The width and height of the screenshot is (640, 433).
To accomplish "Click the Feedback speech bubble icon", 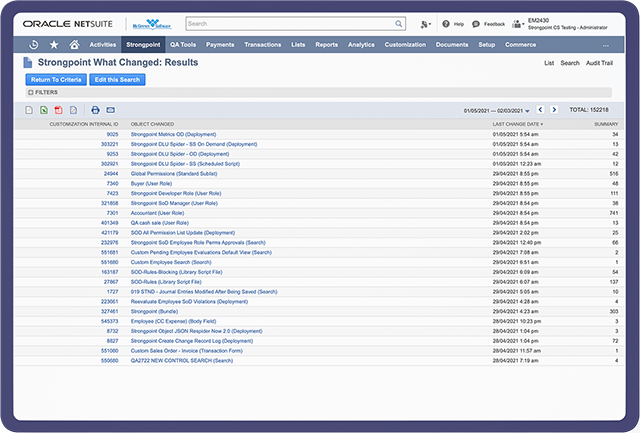I will tap(475, 23).
